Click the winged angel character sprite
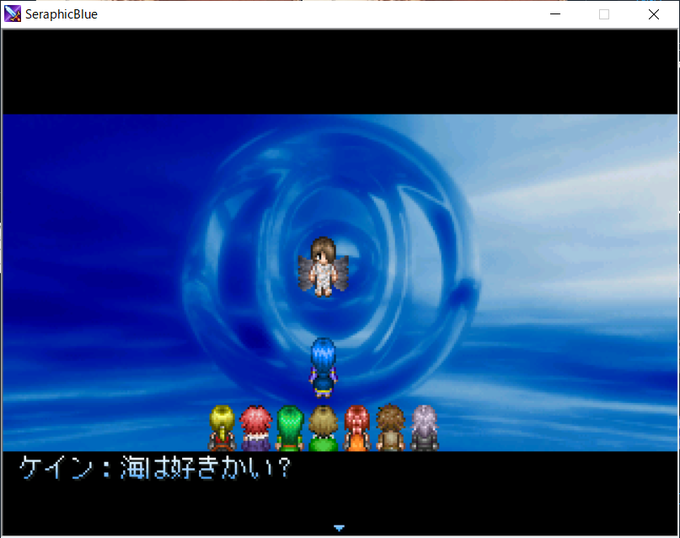680x538 pixels. [323, 267]
